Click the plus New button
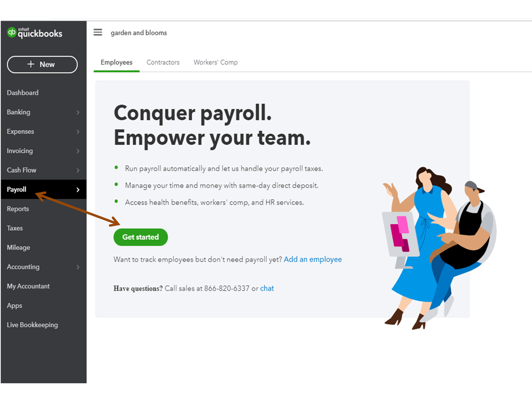This screenshot has height=399, width=532. 43,64
